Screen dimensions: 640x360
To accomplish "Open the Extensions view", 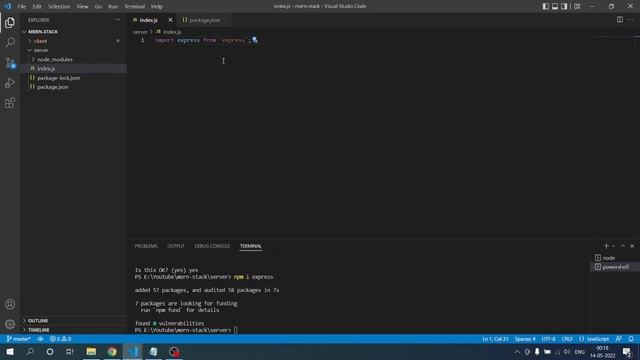I will tap(10, 103).
